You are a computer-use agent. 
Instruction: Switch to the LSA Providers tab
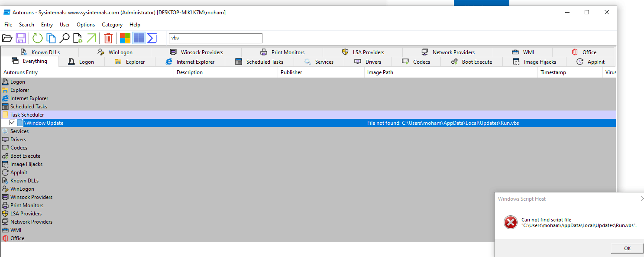(x=363, y=52)
